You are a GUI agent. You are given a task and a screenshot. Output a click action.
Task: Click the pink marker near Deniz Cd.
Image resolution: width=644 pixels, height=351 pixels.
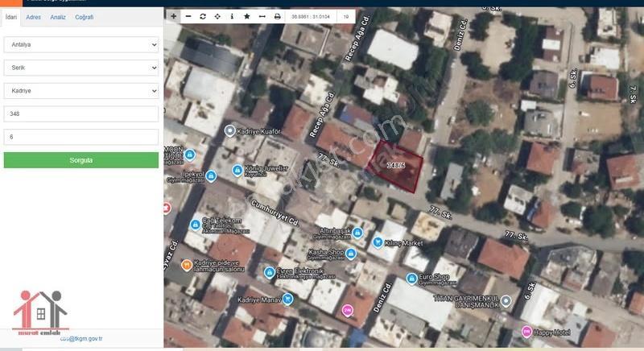pyautogui.click(x=348, y=310)
